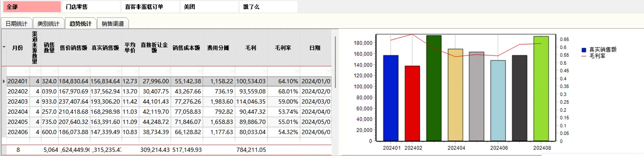Click the red 202402 chart bar
This screenshot has width=644, height=156.
pyautogui.click(x=412, y=103)
